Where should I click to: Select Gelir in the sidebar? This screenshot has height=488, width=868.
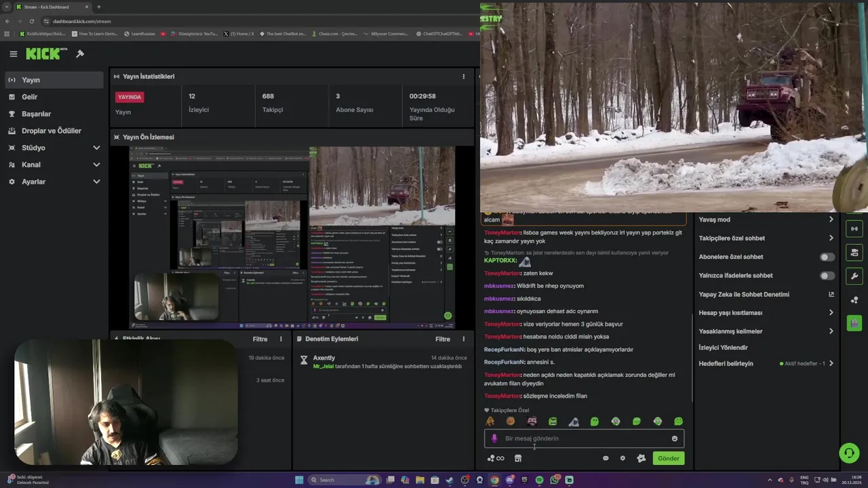coord(53,97)
